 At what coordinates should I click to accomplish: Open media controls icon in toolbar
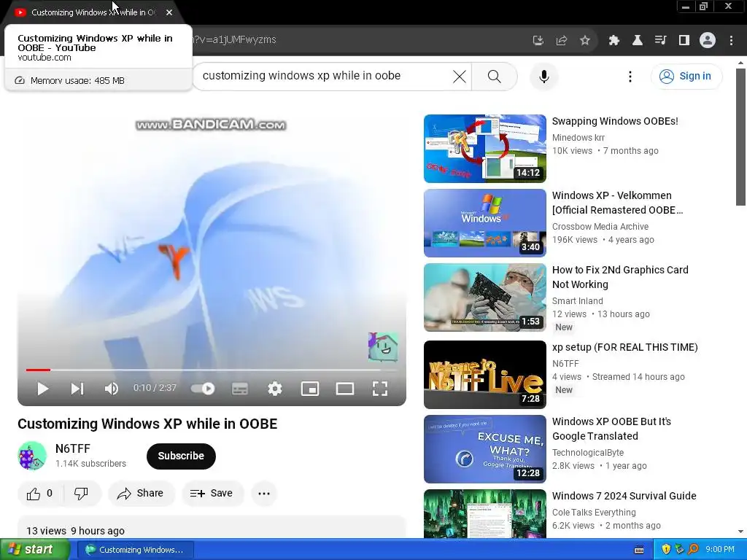(661, 41)
